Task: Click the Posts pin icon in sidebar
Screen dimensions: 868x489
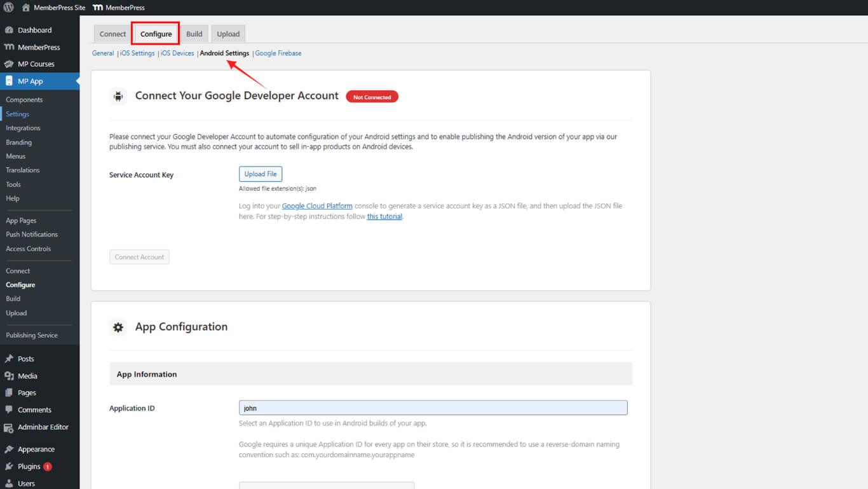Action: (x=9, y=359)
